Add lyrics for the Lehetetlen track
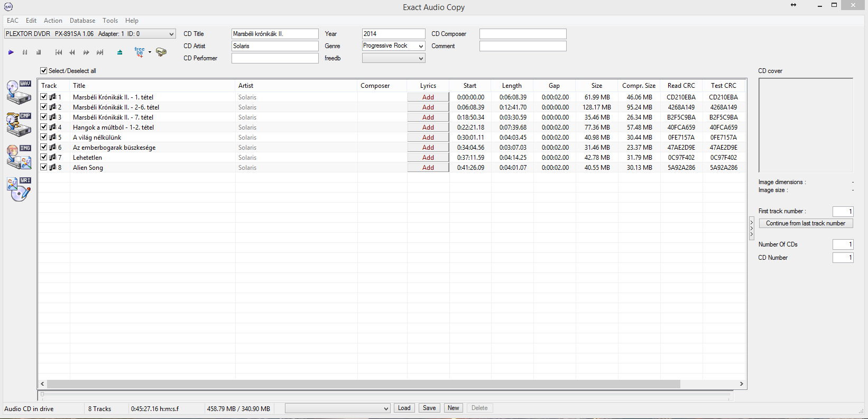The width and height of the screenshot is (868, 419). point(428,158)
